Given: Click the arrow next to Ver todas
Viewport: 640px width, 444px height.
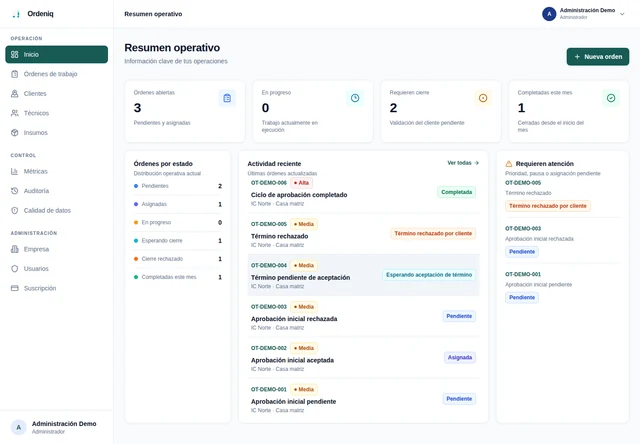Looking at the screenshot, I should [476, 163].
